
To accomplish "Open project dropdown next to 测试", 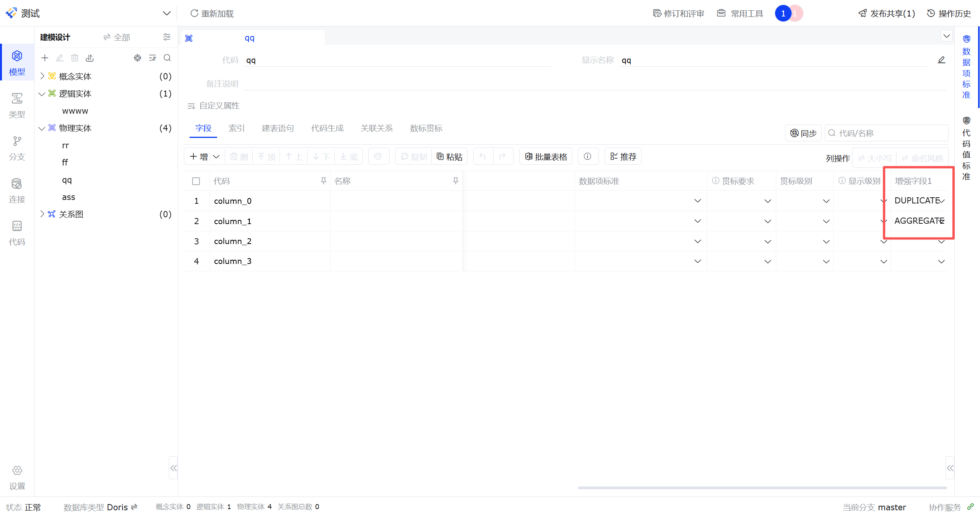I will click(x=167, y=13).
